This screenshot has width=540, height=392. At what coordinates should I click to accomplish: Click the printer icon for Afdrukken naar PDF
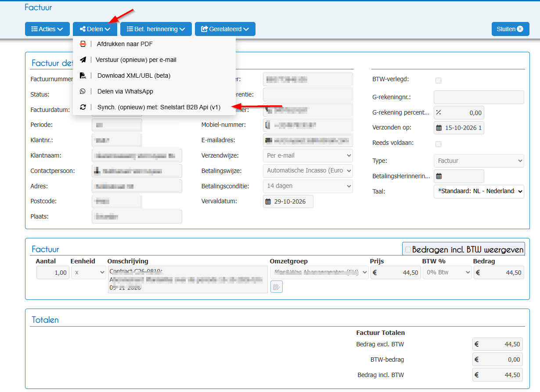tap(83, 44)
